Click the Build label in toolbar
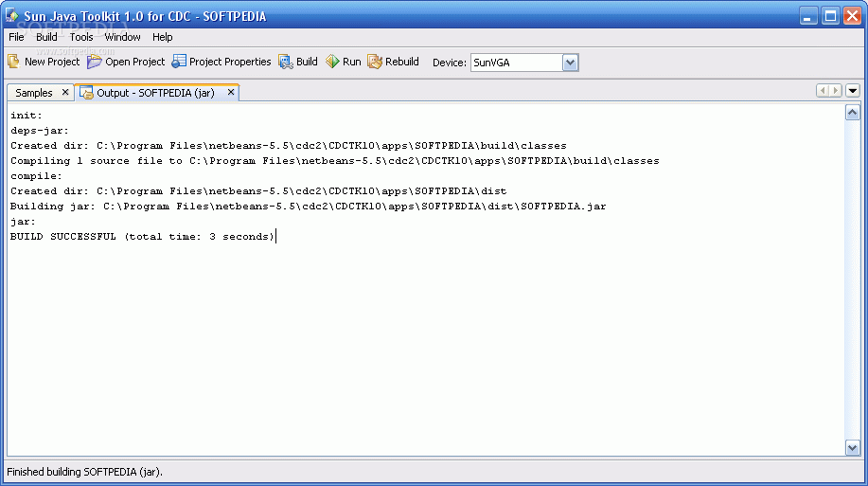868x486 pixels. 307,62
